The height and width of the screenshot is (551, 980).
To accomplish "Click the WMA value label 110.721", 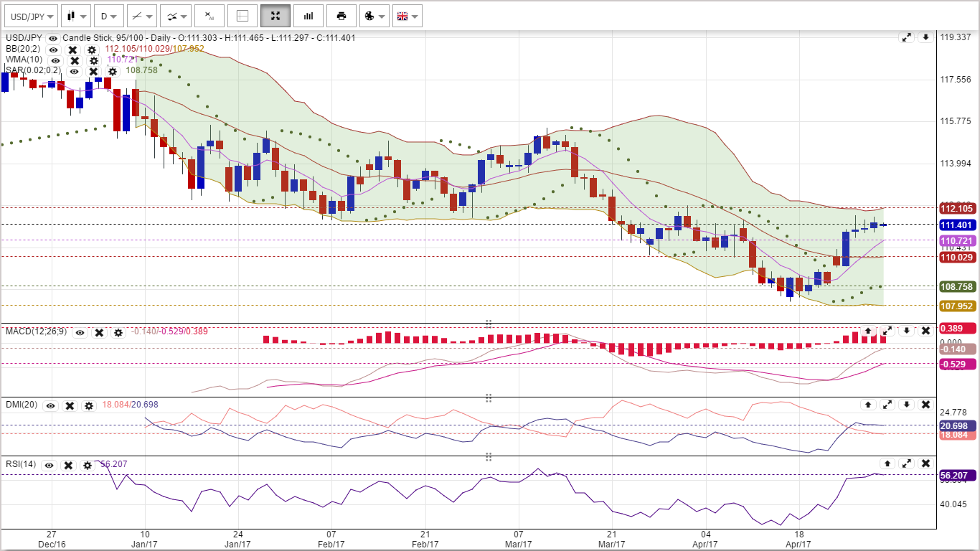I will click(958, 240).
